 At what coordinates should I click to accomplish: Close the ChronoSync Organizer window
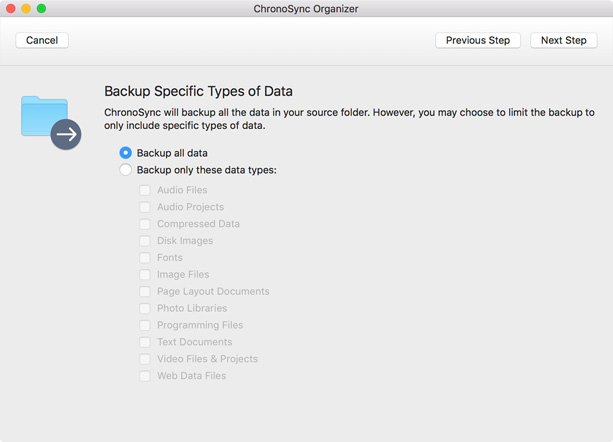click(x=11, y=8)
